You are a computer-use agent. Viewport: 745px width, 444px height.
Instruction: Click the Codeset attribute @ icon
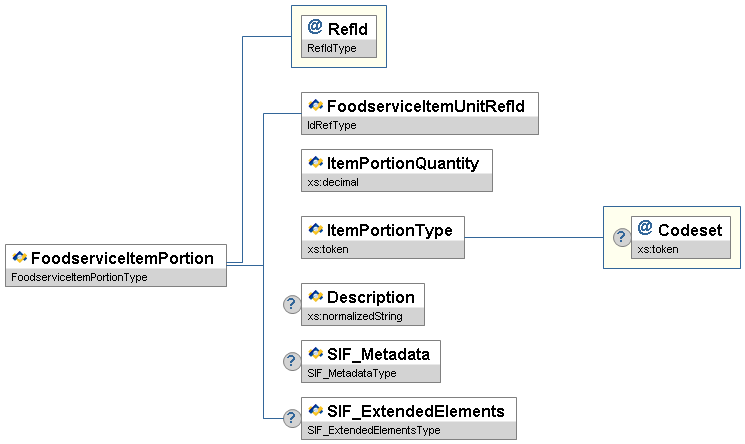645,229
